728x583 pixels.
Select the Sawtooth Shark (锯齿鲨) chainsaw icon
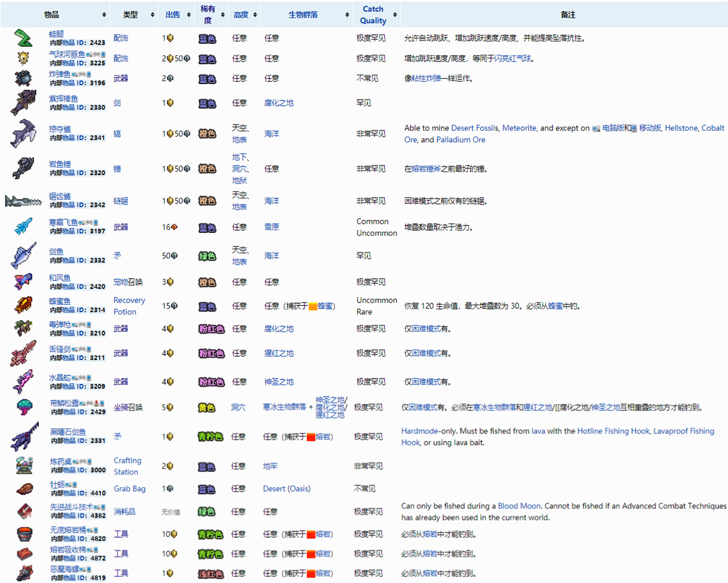[x=23, y=201]
